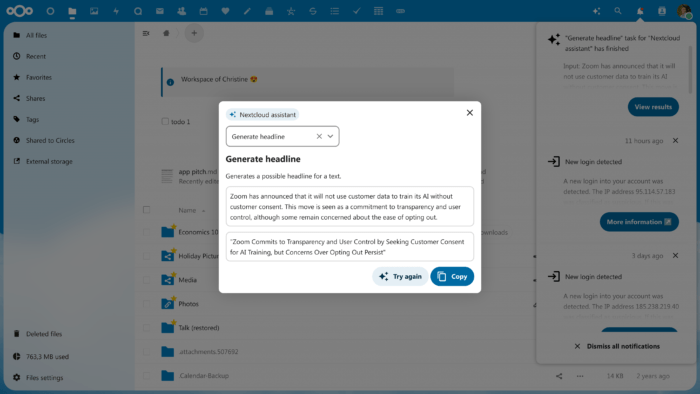Select the Media folder checkbox

coord(146,280)
